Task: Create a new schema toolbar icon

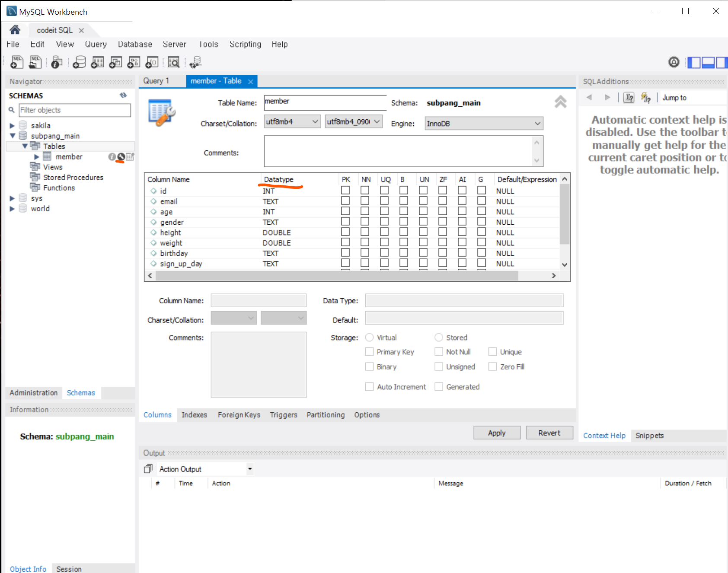Action: [x=79, y=62]
